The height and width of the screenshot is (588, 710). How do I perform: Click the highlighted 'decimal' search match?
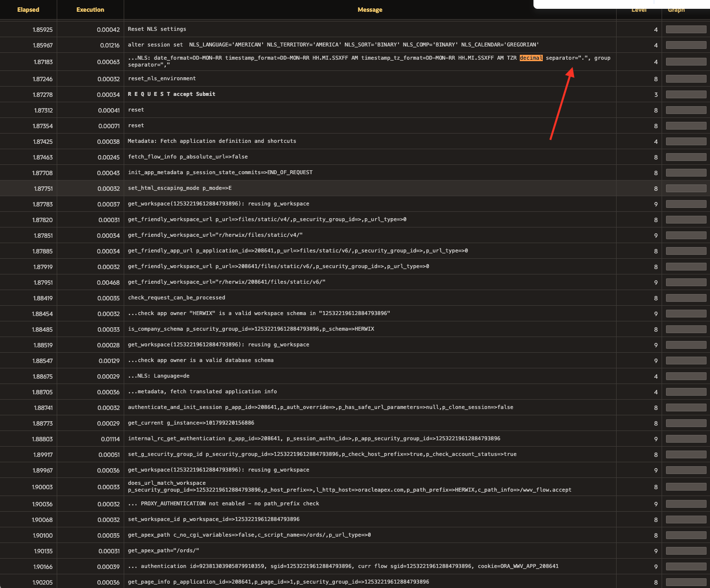coord(531,58)
